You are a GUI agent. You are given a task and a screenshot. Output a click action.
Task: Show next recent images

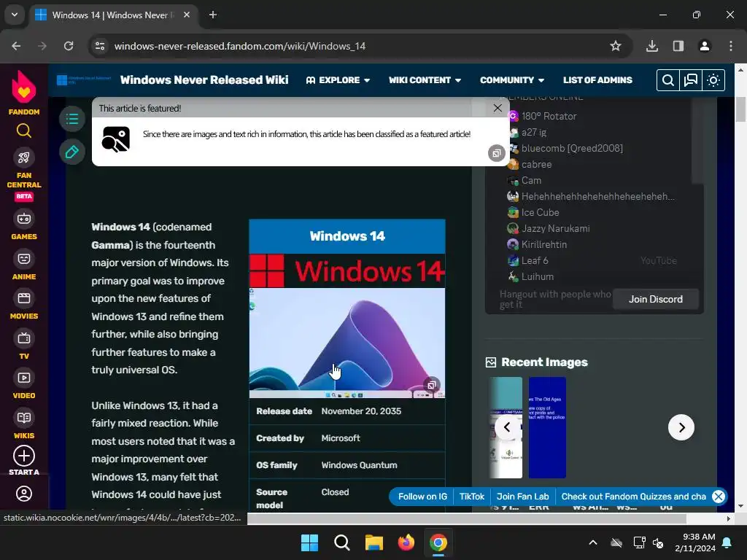point(681,427)
